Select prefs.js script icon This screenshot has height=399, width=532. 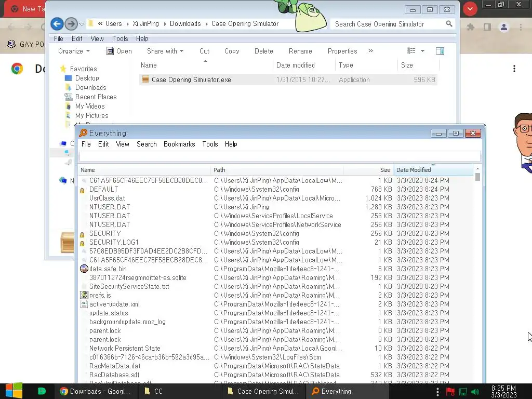click(x=84, y=295)
